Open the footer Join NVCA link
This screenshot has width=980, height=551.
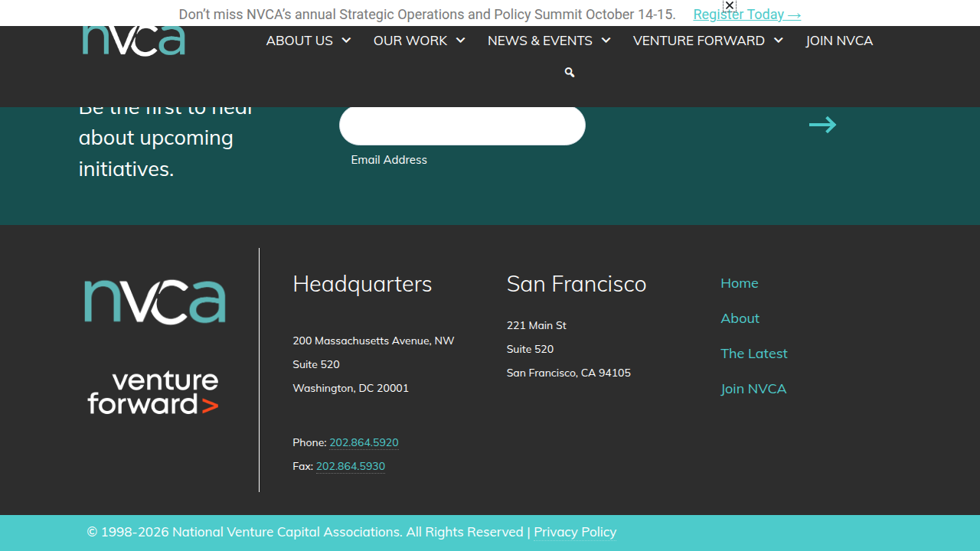[x=753, y=389]
